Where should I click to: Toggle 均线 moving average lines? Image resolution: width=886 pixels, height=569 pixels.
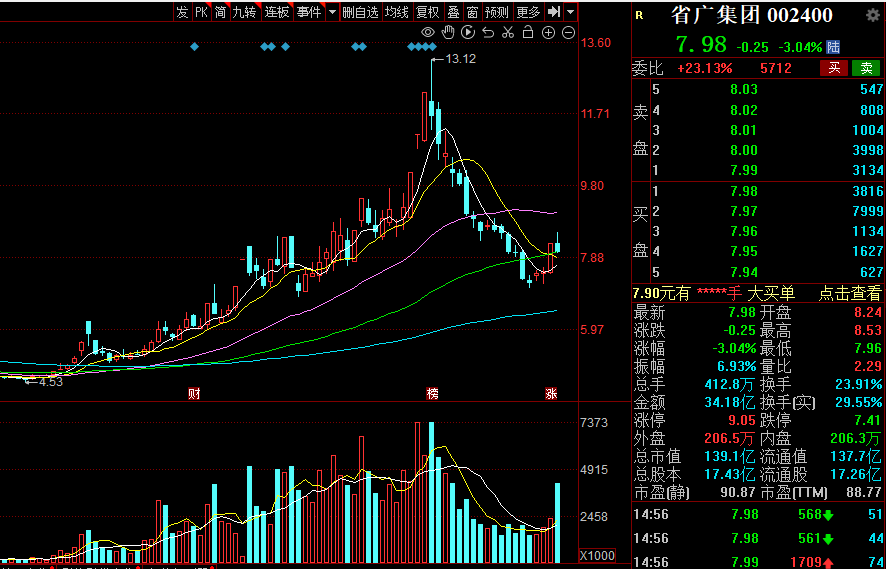pyautogui.click(x=397, y=12)
